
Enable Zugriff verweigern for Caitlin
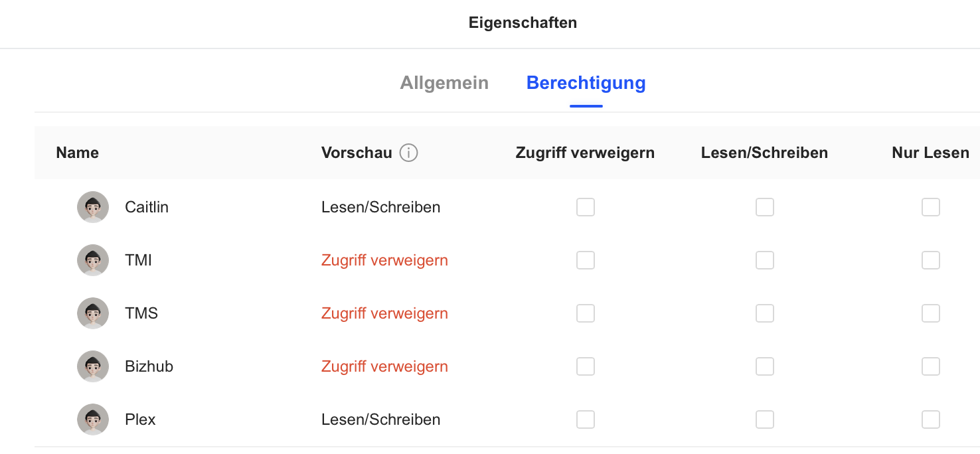(586, 207)
